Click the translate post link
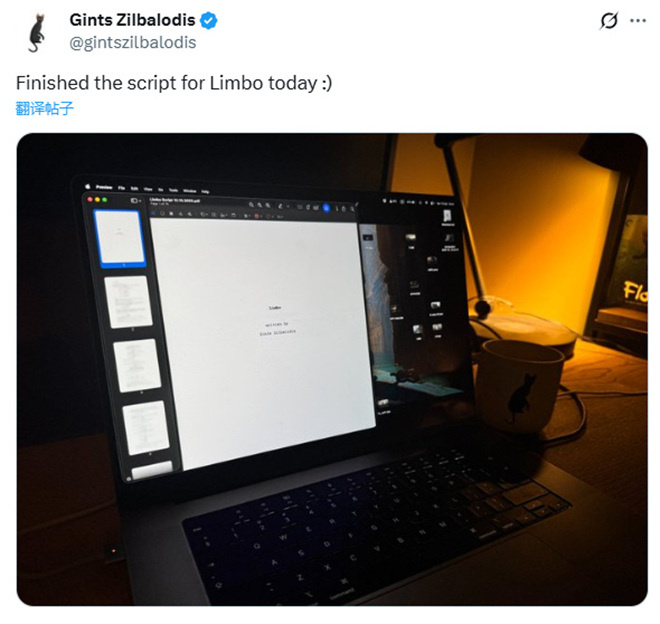Screen dimensions: 660x624 (45, 108)
